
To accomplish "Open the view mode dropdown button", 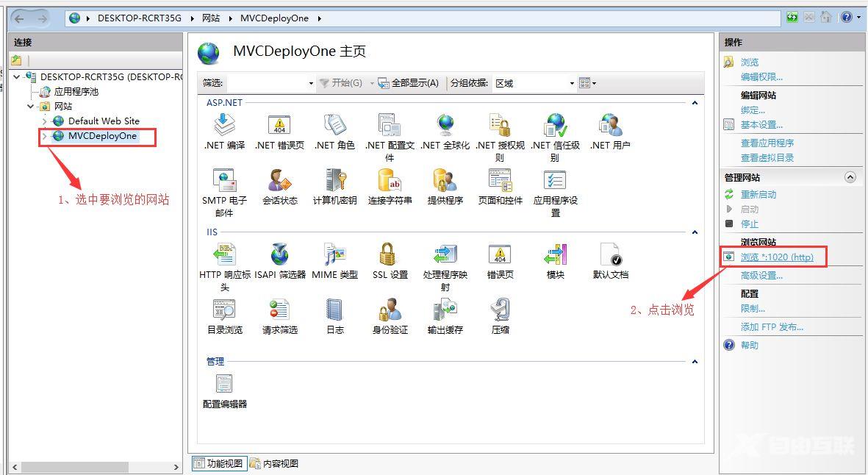I will [587, 84].
